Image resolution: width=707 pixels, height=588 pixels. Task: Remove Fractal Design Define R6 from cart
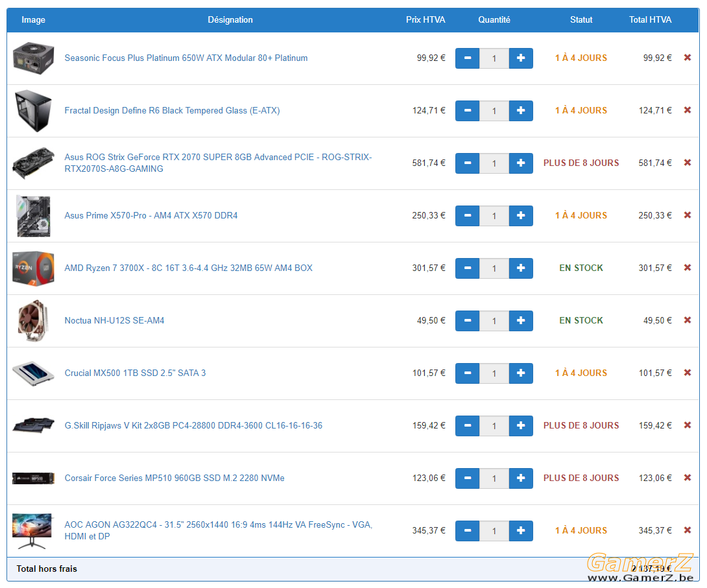point(687,110)
